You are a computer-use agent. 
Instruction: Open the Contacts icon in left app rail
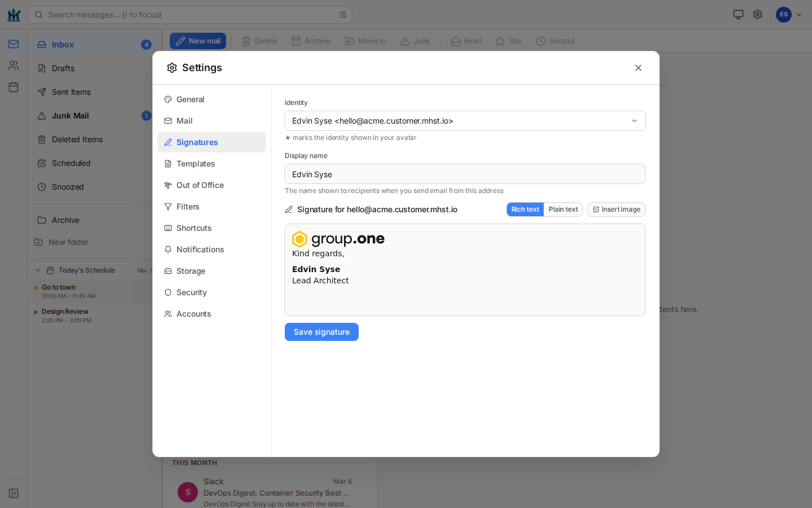point(12,65)
